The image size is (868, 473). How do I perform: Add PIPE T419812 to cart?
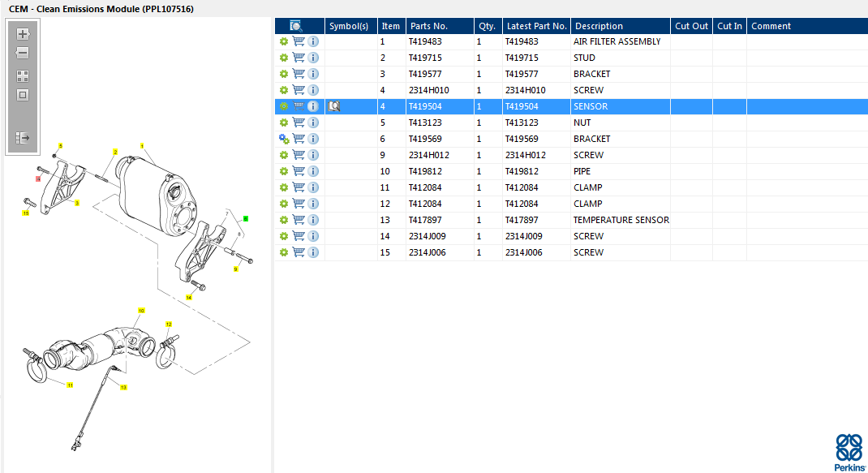299,171
